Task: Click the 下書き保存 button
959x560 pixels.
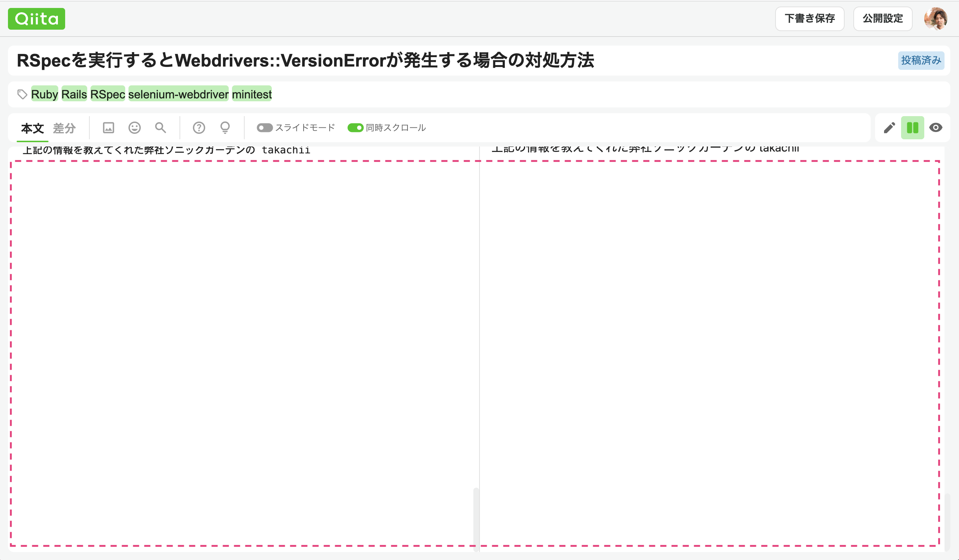Action: pyautogui.click(x=810, y=19)
